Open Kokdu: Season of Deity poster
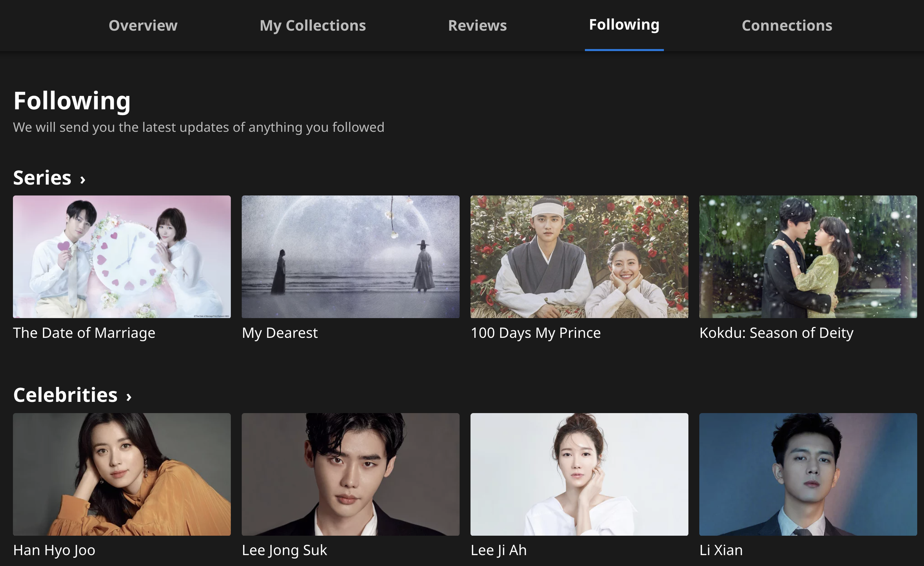 point(808,256)
